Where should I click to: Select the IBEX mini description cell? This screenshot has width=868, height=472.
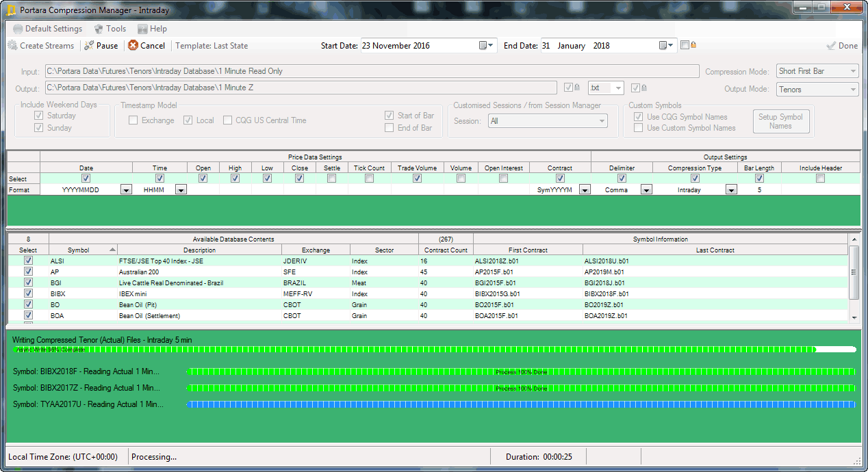pyautogui.click(x=199, y=294)
